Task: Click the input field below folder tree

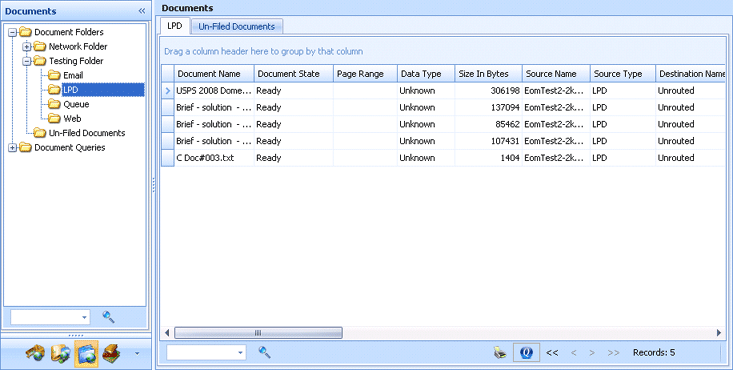Action: [45, 317]
